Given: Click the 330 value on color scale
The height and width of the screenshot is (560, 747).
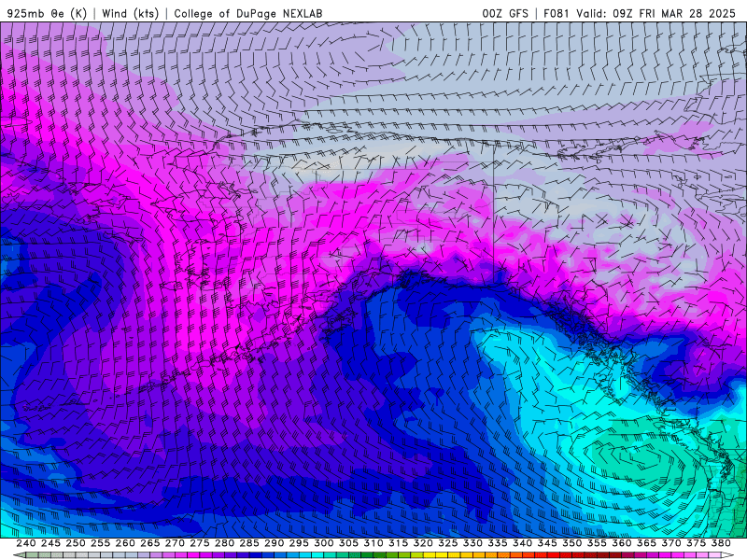Looking at the screenshot, I should [472, 543].
